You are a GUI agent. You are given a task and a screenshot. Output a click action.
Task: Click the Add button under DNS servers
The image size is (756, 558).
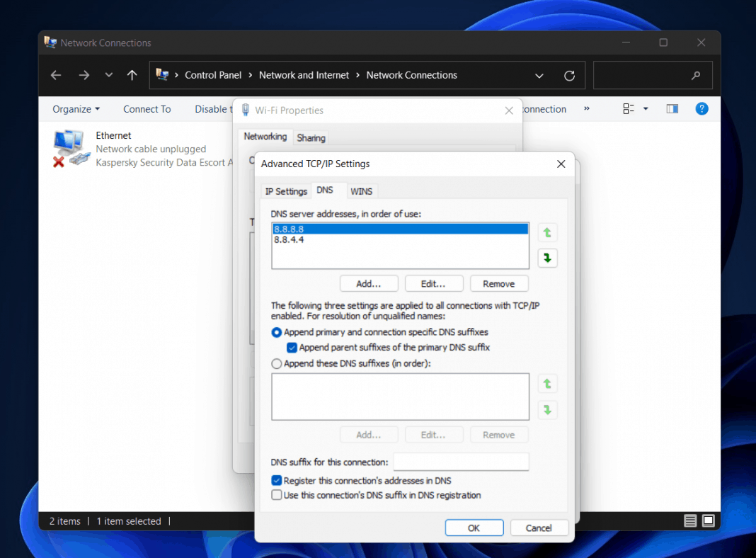(x=369, y=283)
